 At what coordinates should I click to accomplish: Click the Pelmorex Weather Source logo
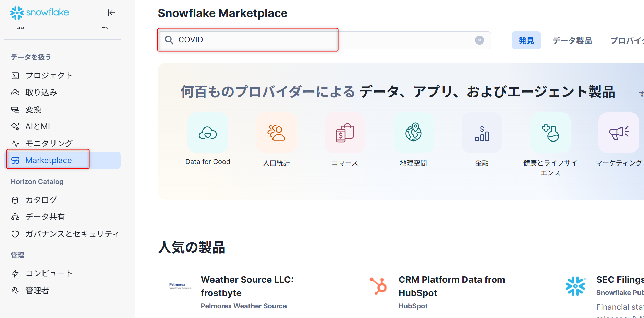click(x=180, y=286)
